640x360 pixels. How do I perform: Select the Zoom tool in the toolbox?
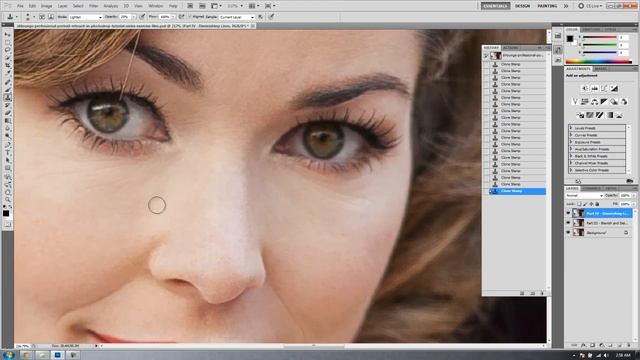pos(7,200)
